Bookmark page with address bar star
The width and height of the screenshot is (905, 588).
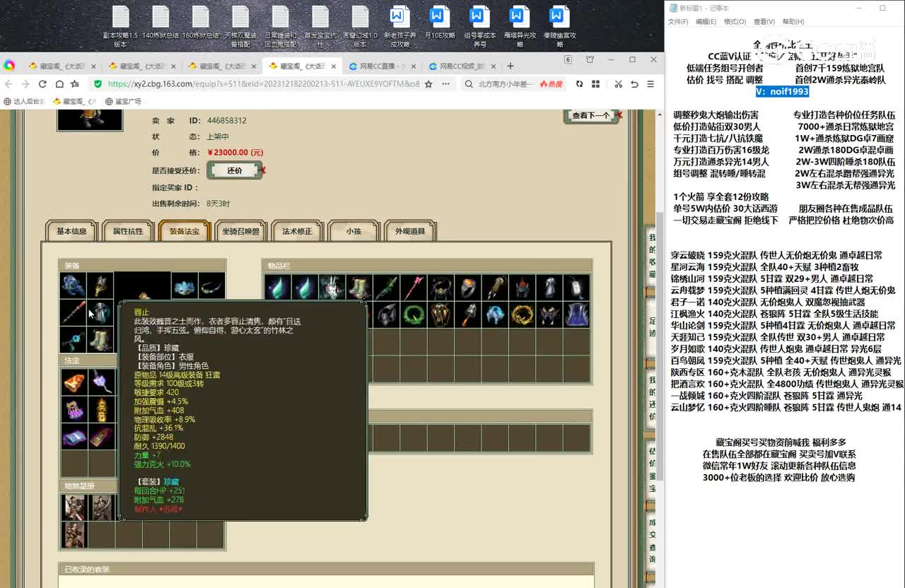pos(428,84)
